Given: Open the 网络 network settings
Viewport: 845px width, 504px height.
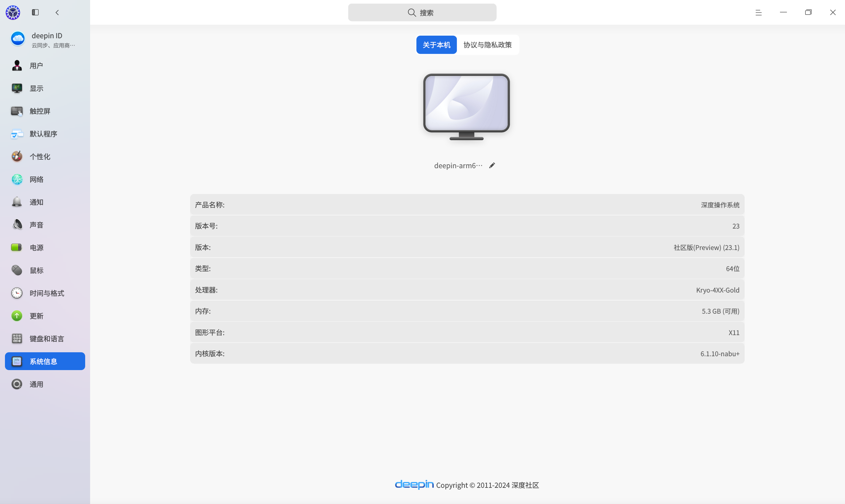Looking at the screenshot, I should click(45, 179).
